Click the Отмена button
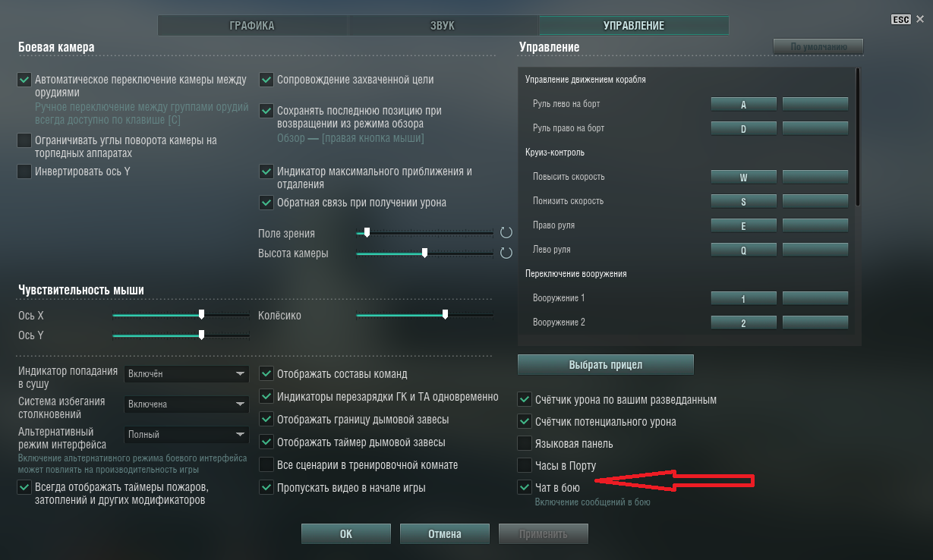 point(445,534)
